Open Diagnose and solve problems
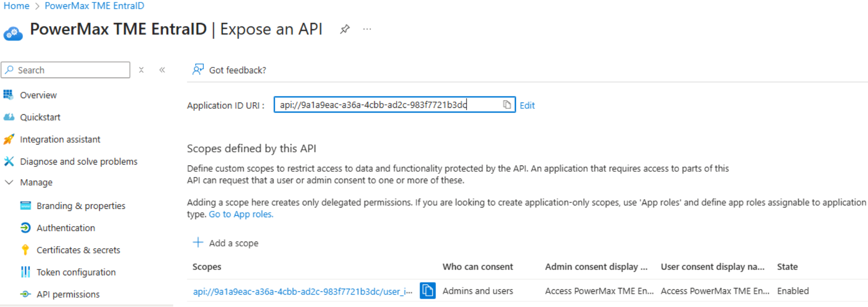 coord(79,162)
